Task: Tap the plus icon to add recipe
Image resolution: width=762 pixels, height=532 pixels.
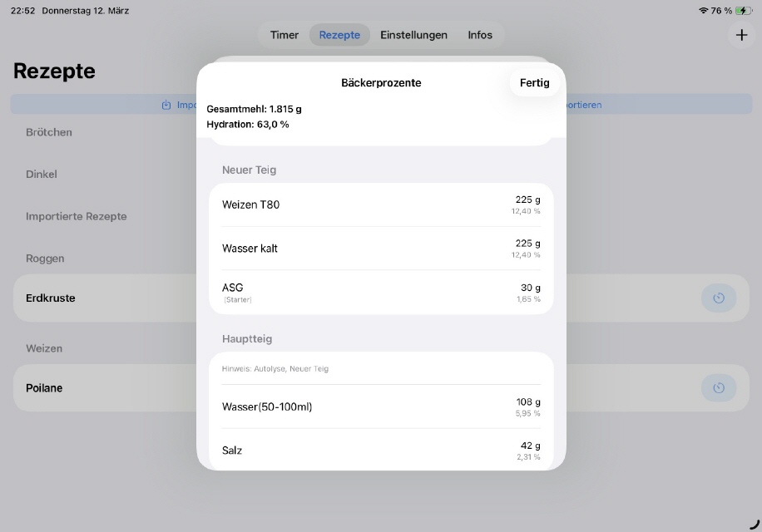Action: click(x=741, y=35)
